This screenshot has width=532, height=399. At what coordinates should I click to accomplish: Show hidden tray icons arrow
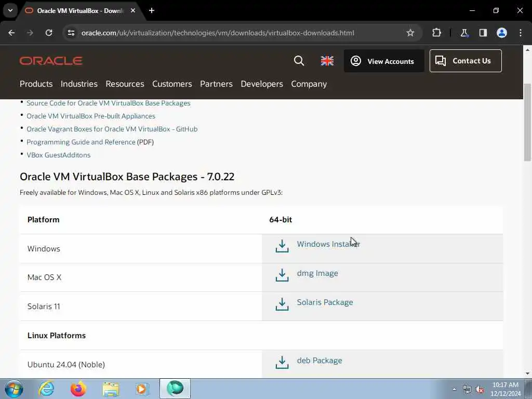click(x=454, y=389)
